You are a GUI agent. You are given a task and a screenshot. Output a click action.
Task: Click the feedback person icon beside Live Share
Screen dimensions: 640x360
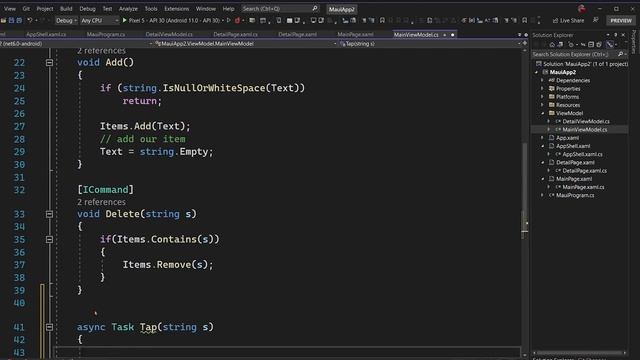pyautogui.click(x=596, y=20)
